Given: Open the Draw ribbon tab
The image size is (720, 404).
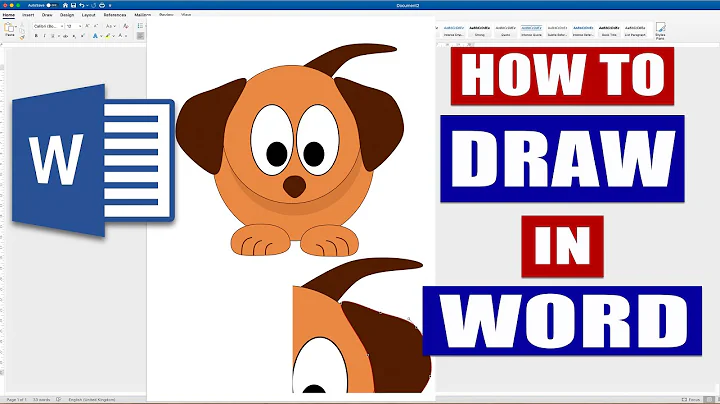Looking at the screenshot, I should pos(47,15).
